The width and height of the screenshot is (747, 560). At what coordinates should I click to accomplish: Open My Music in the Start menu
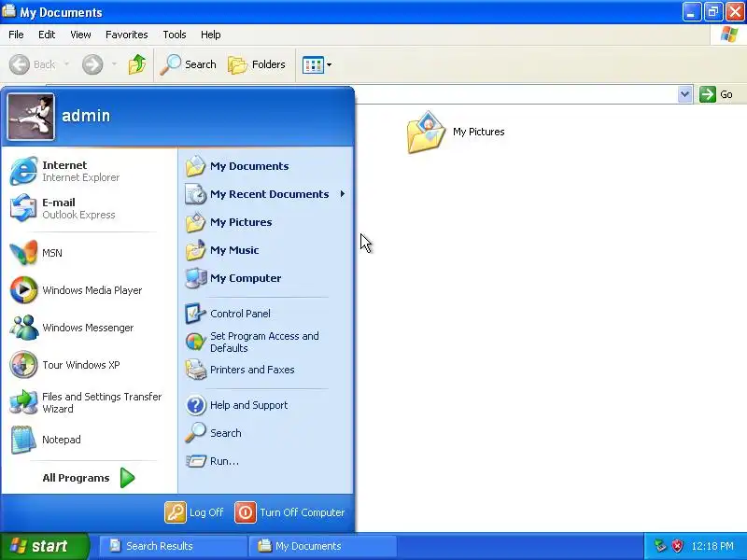tap(266, 250)
